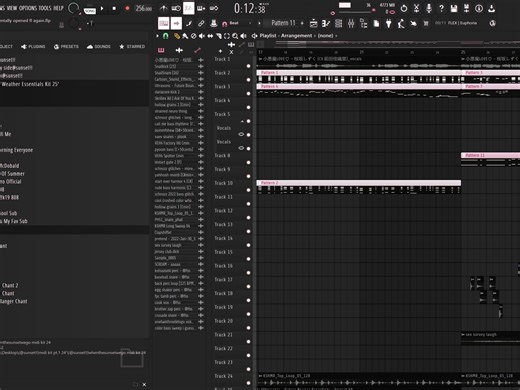Screen dimensions: 520x390
Task: Toggle the countdown before recording button
Action: tap(188, 8)
